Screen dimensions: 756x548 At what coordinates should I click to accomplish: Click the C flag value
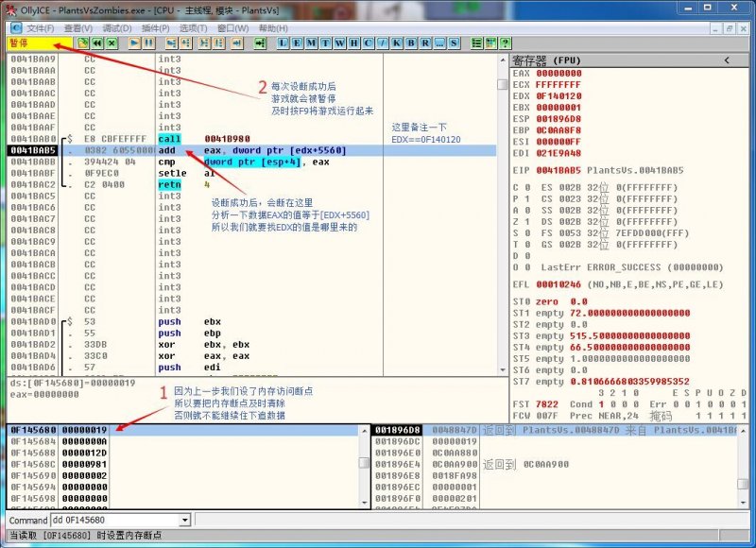click(527, 187)
